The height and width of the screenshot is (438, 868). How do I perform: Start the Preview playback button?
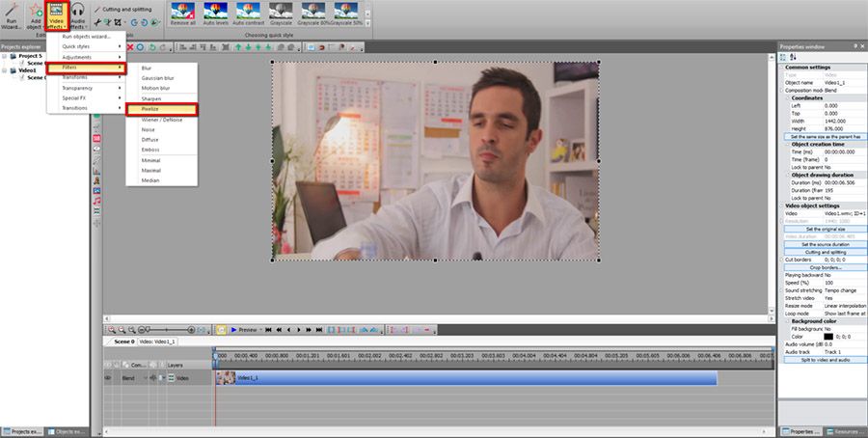point(244,330)
